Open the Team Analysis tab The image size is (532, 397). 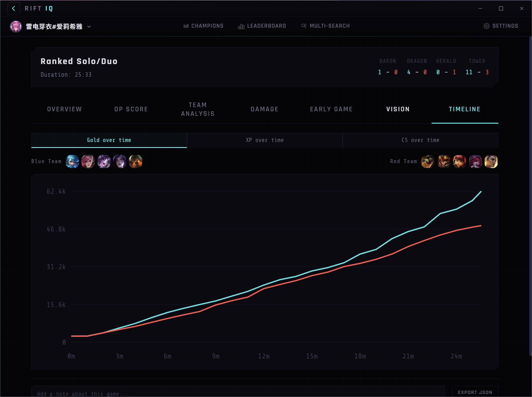pyautogui.click(x=198, y=109)
